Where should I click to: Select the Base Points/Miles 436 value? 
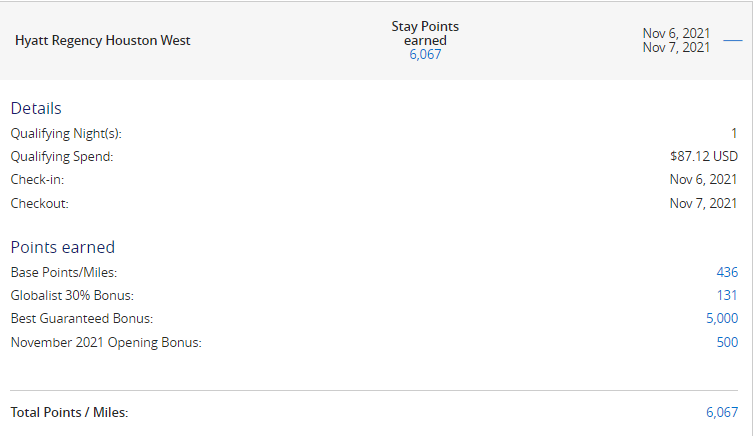(727, 272)
